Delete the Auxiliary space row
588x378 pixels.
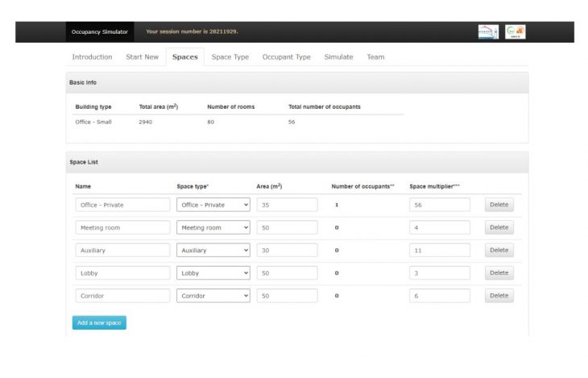tap(499, 250)
